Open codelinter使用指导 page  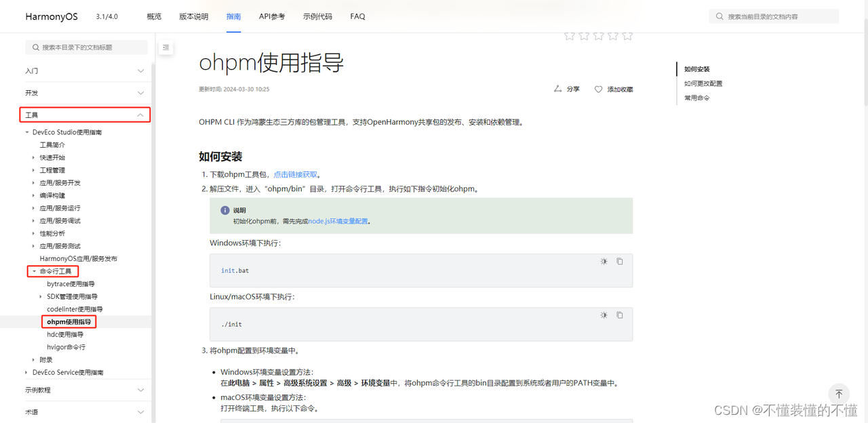(75, 309)
